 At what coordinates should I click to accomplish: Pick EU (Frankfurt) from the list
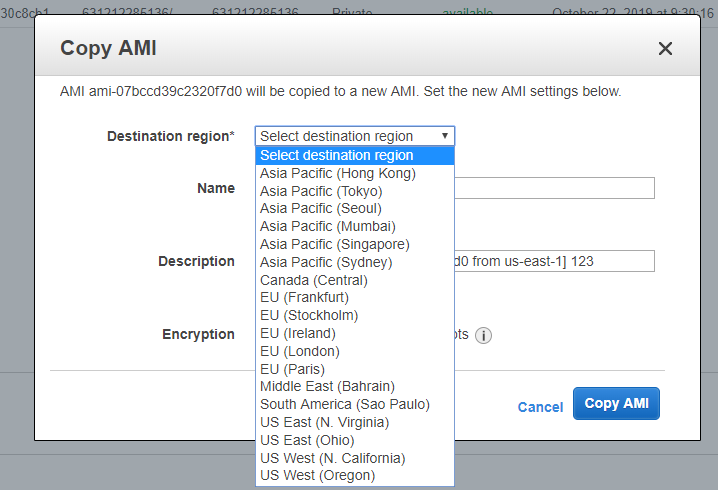[x=354, y=298]
